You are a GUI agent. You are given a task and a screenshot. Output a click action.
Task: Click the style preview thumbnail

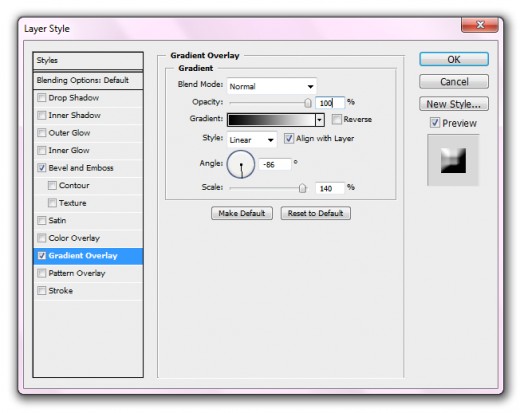pyautogui.click(x=453, y=160)
